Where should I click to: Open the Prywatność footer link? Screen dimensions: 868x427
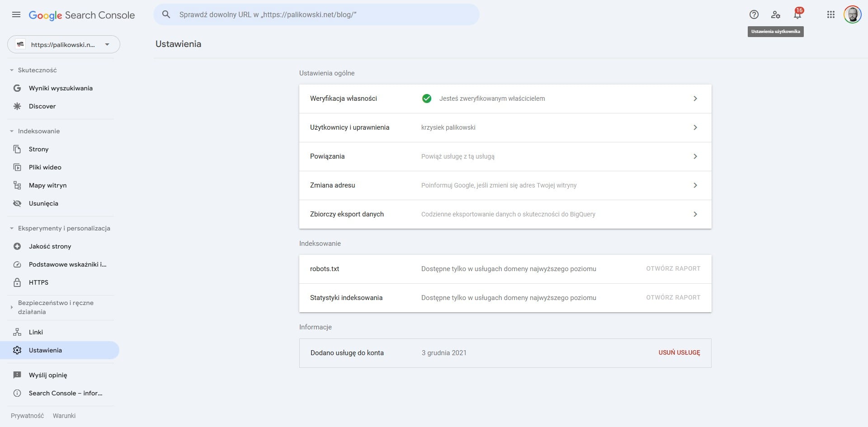pyautogui.click(x=27, y=416)
